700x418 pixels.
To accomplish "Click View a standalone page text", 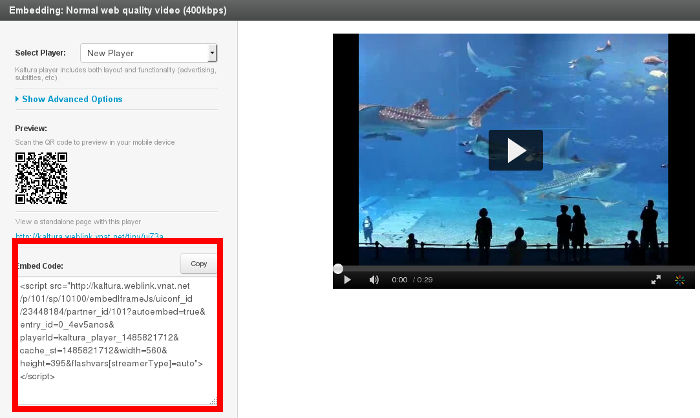I will coord(78,222).
